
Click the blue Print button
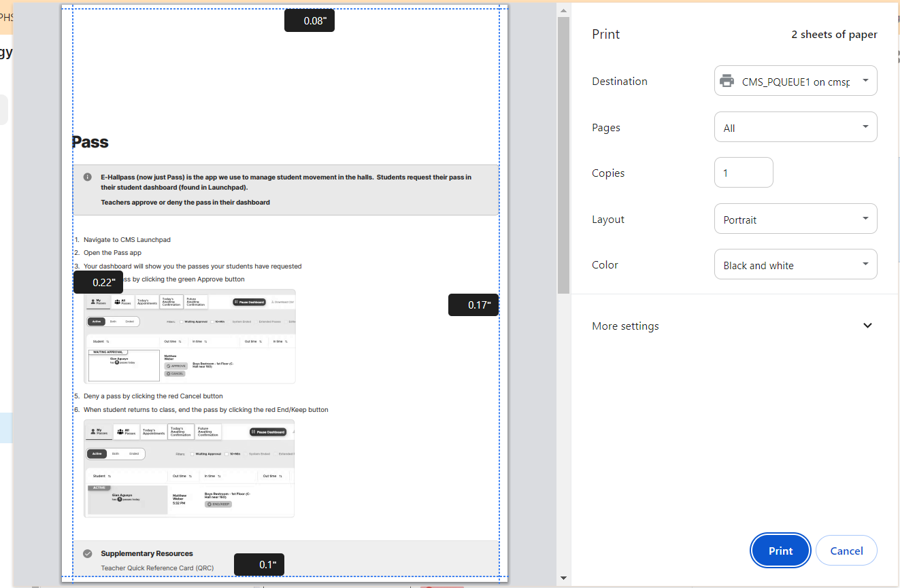(x=780, y=551)
